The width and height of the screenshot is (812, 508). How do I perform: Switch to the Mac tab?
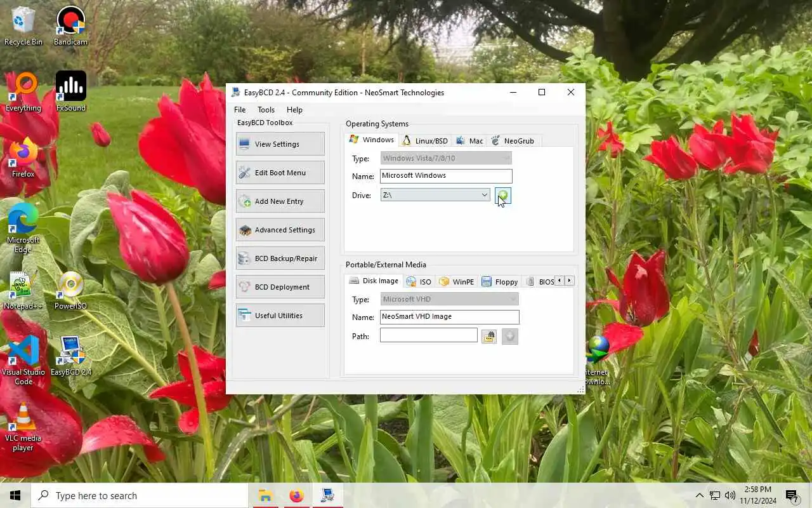tap(469, 141)
